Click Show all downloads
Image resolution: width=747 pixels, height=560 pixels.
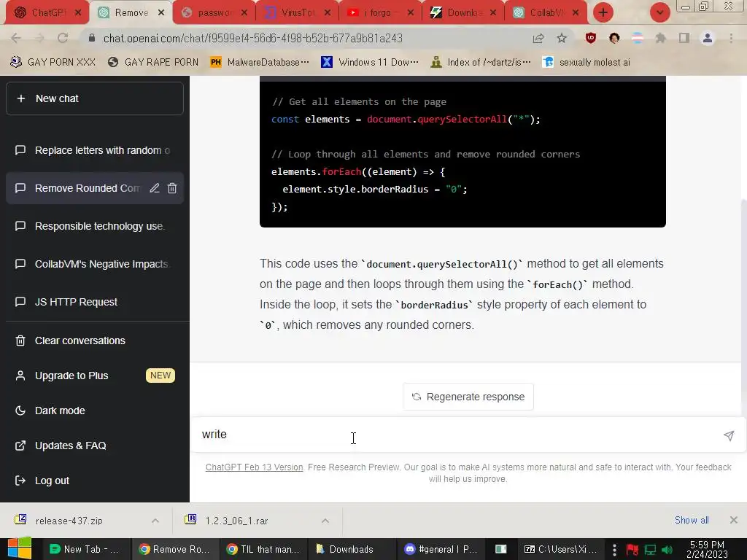(x=692, y=521)
